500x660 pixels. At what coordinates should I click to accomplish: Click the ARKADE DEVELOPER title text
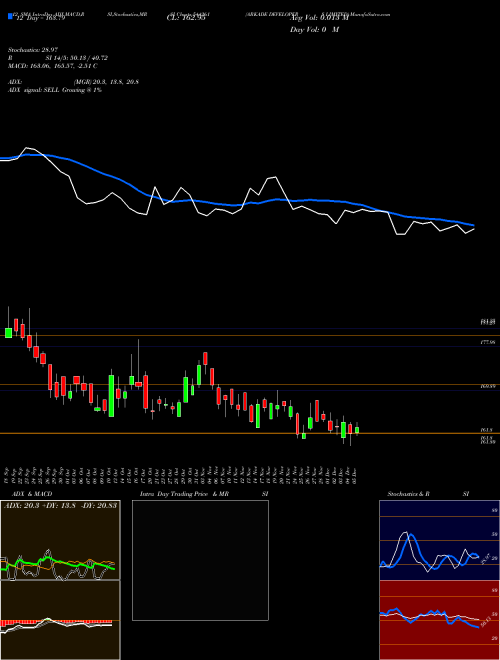tap(272, 14)
